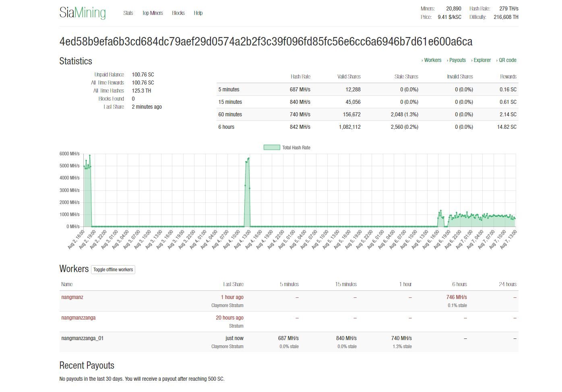Select worker nangmanzzanga_01
This screenshot has height=392, width=562.
coord(82,338)
